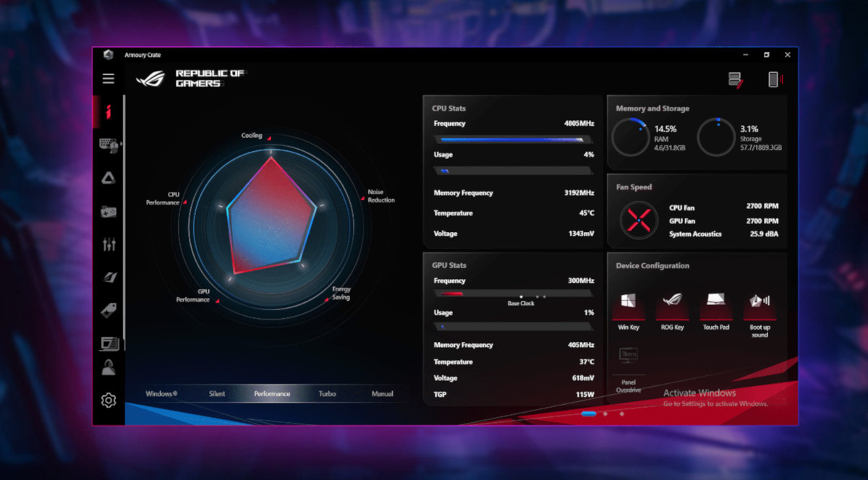Click the 405MHz GPU memory frequency value

tap(581, 346)
